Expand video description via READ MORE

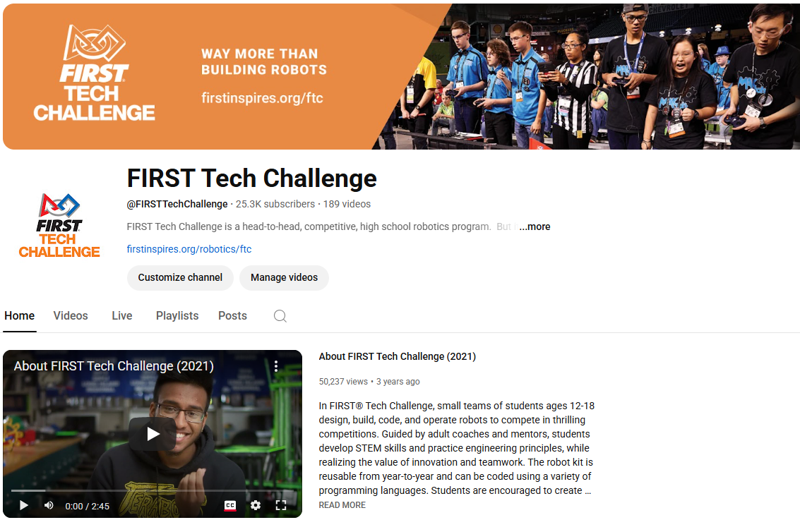click(342, 505)
